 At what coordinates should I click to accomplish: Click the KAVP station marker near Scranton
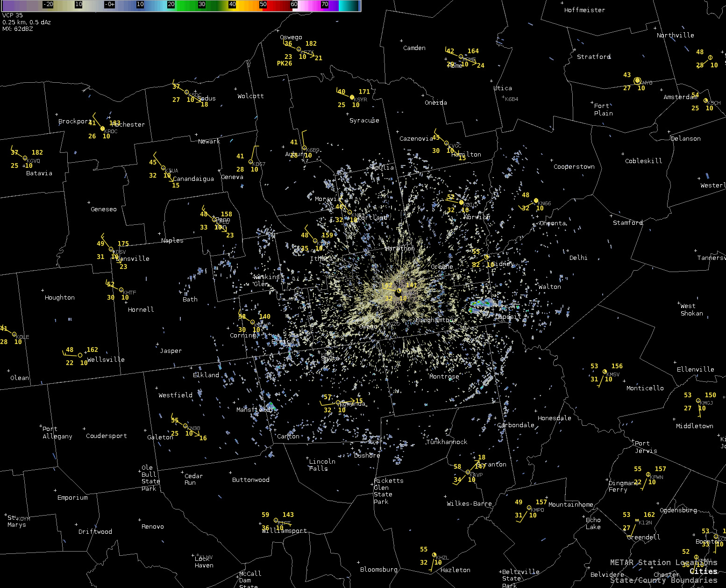tap(468, 473)
